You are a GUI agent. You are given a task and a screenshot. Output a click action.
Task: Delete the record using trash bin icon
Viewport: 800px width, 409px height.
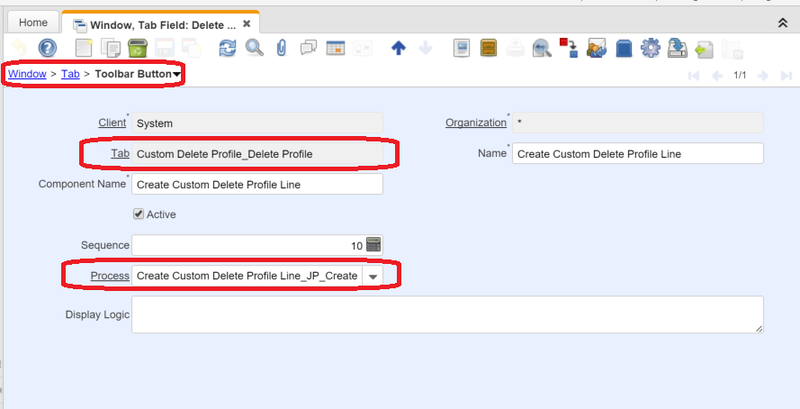click(x=138, y=48)
